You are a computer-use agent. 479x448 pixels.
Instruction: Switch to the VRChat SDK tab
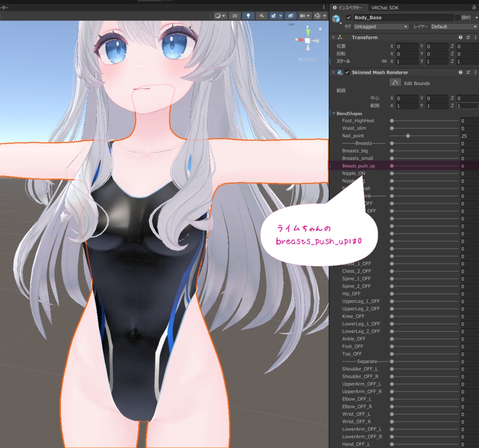click(x=385, y=7)
